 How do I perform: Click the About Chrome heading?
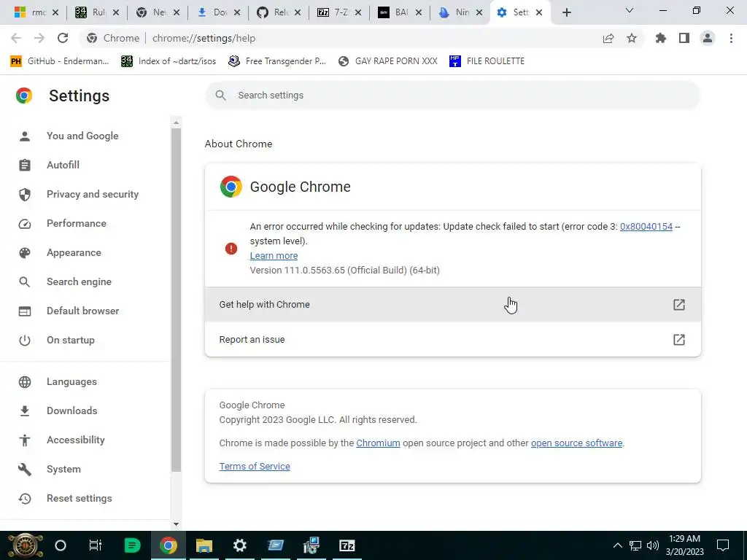(239, 144)
